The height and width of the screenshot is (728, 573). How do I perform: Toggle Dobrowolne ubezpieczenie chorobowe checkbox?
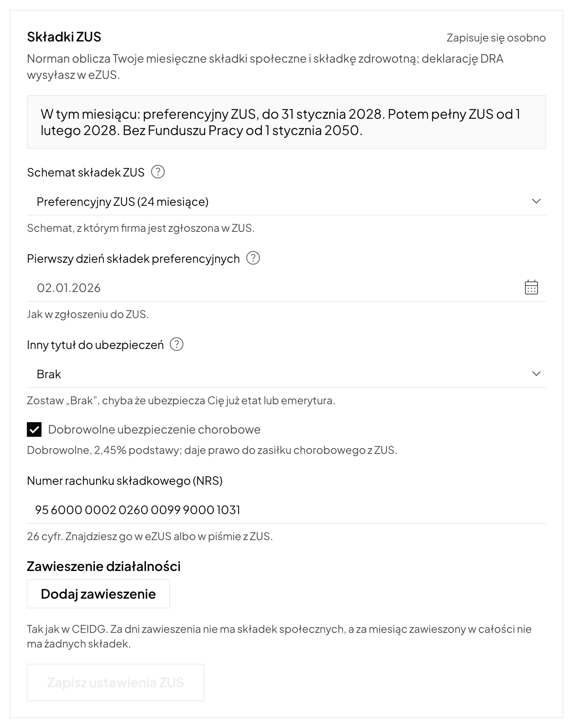34,429
